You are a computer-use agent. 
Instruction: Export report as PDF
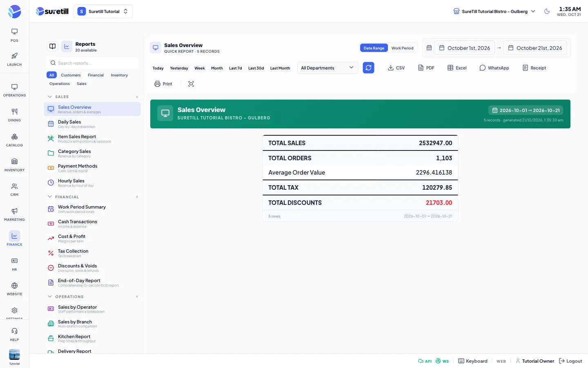pyautogui.click(x=426, y=68)
